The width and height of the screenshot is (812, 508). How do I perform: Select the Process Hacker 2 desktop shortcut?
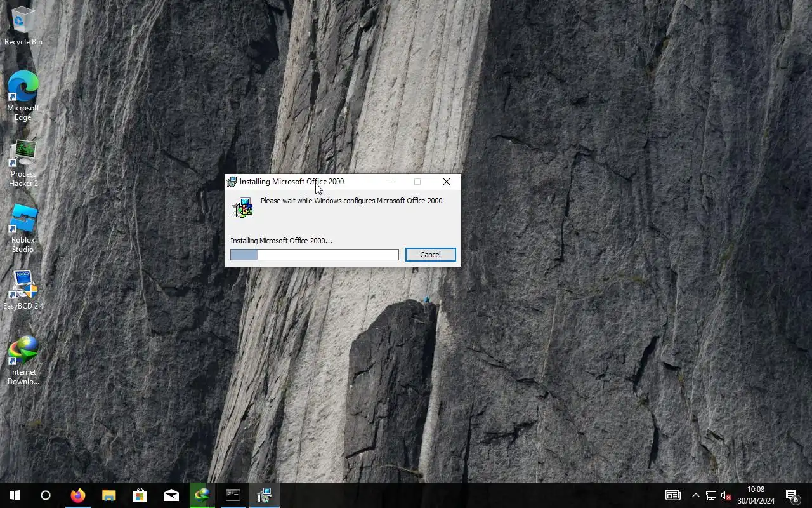point(23,164)
